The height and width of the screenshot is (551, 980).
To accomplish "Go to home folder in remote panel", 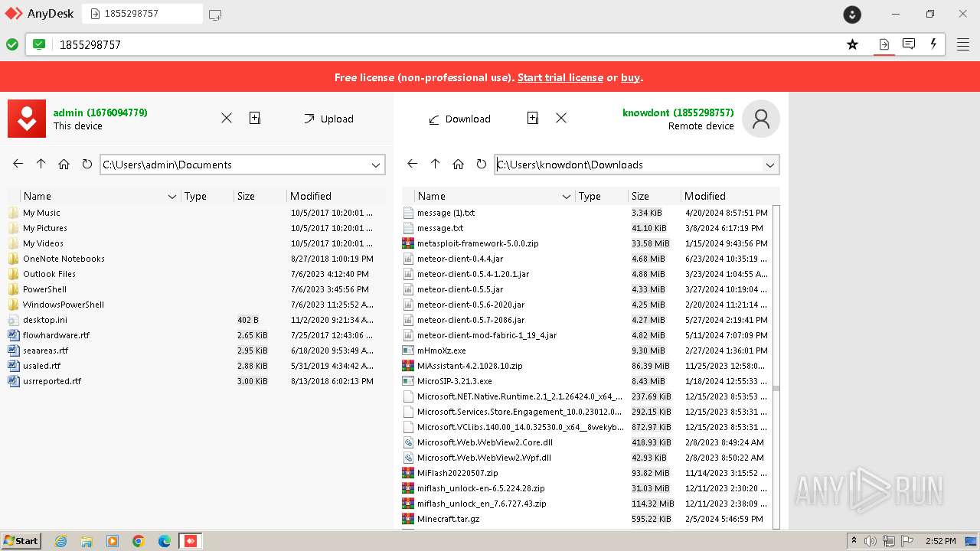I will [x=459, y=164].
